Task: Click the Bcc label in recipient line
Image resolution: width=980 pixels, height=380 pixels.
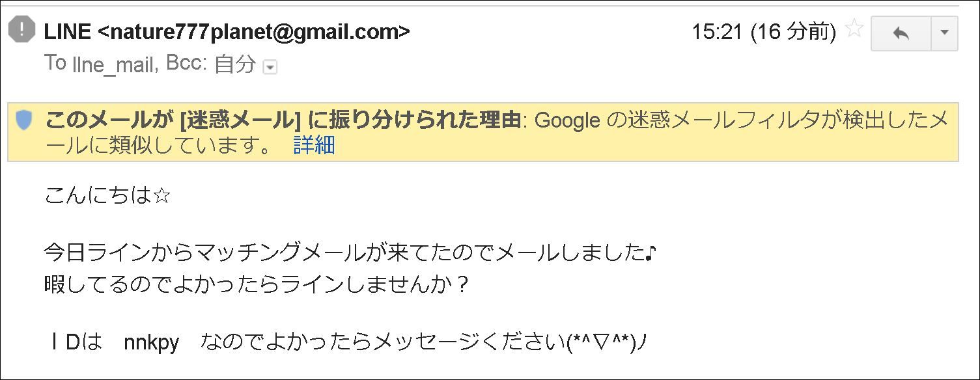Action: point(186,64)
